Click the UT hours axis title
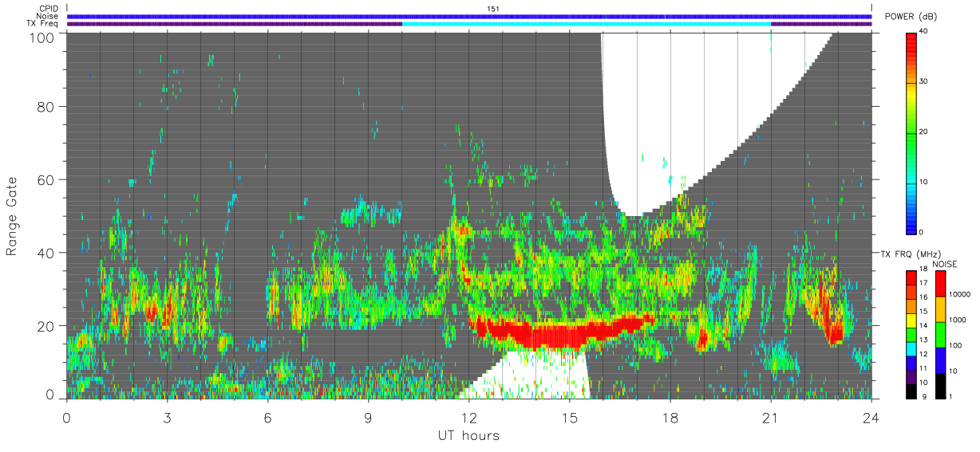 pos(468,435)
